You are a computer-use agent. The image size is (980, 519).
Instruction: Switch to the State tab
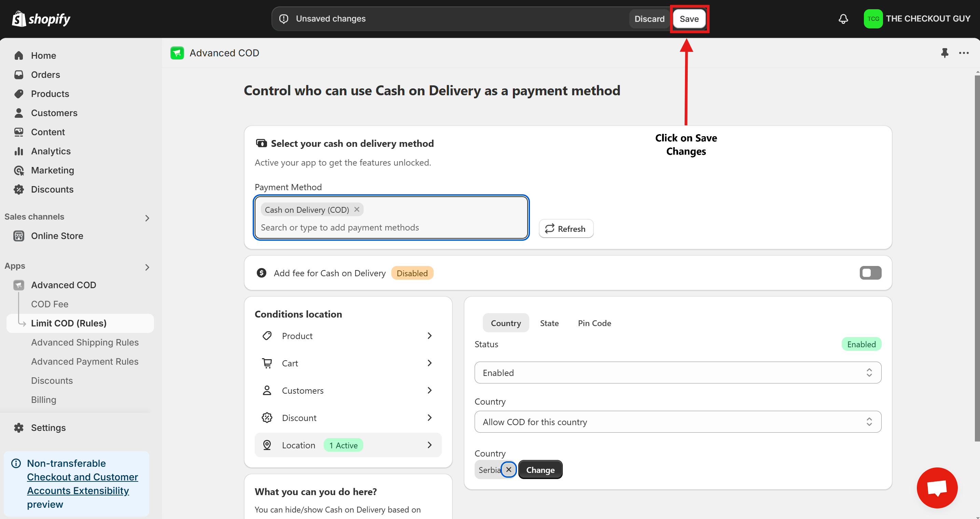coord(549,323)
